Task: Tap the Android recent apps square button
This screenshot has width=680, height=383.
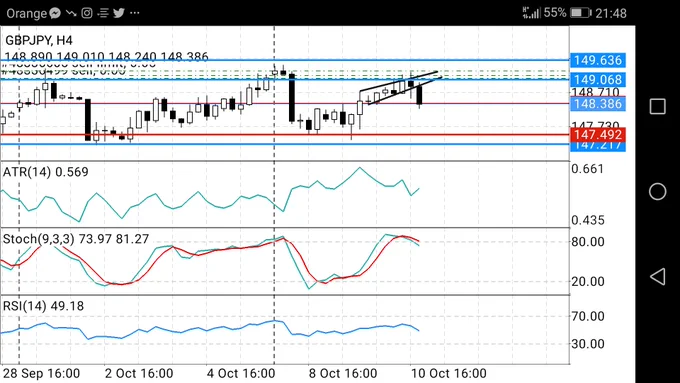Action: (x=657, y=106)
